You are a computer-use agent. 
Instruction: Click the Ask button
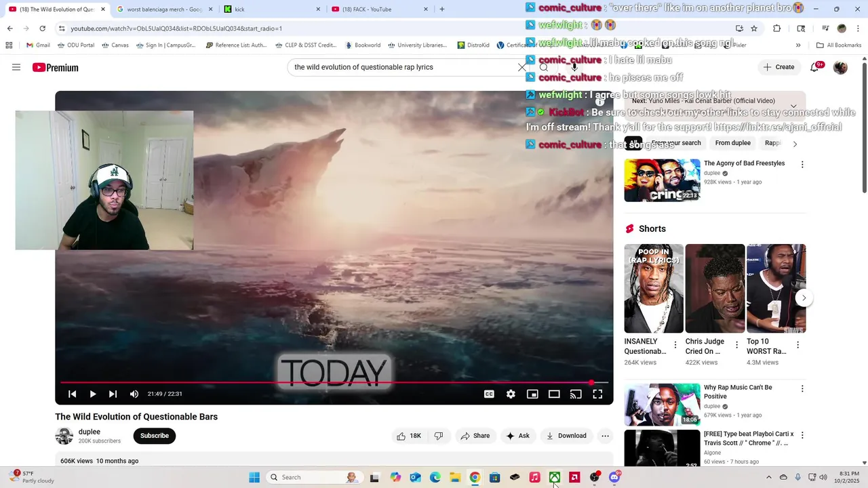coord(517,436)
